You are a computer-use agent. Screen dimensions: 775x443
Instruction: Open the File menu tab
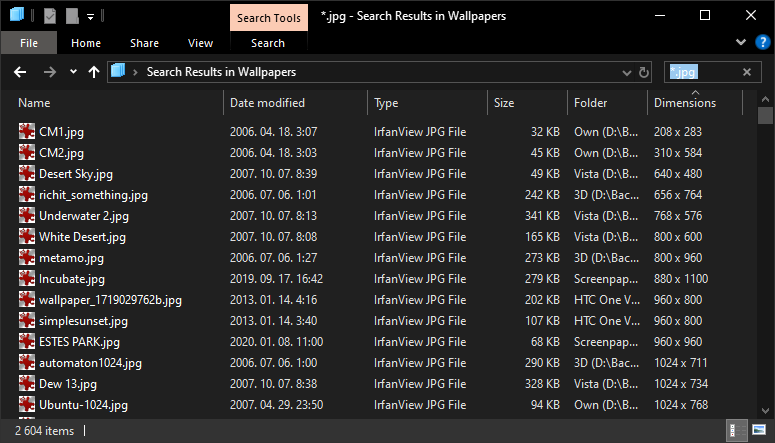coord(29,43)
